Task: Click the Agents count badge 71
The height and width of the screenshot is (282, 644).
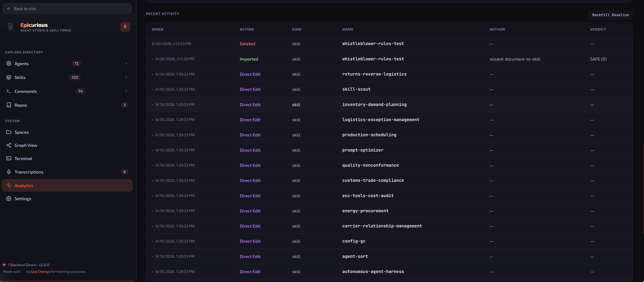Action: coord(76,63)
